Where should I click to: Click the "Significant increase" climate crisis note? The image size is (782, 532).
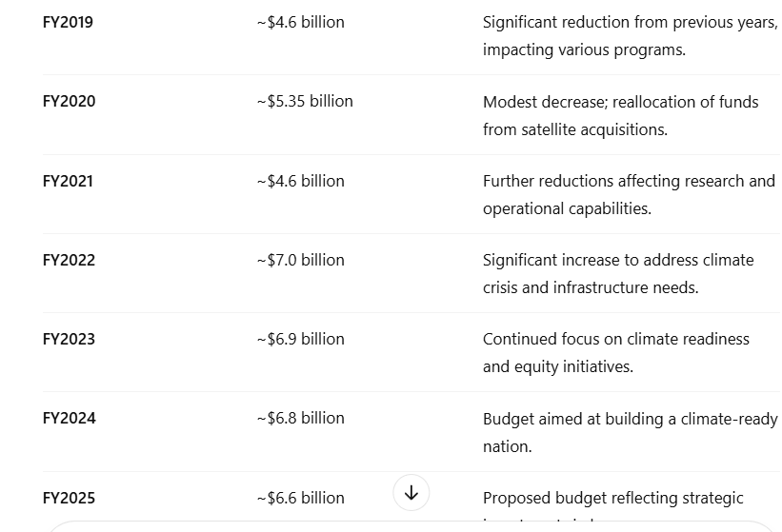point(617,273)
